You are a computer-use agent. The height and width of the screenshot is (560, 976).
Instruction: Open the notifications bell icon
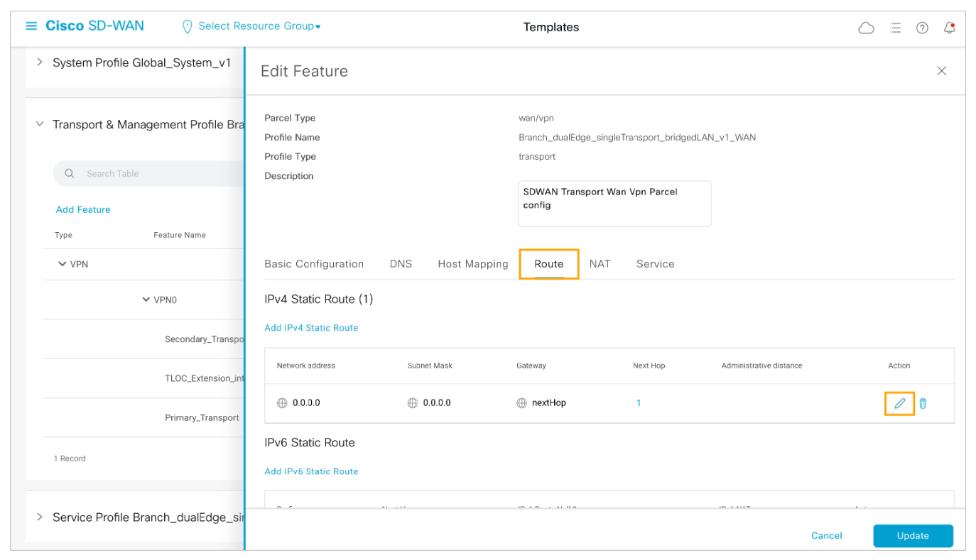[x=949, y=28]
